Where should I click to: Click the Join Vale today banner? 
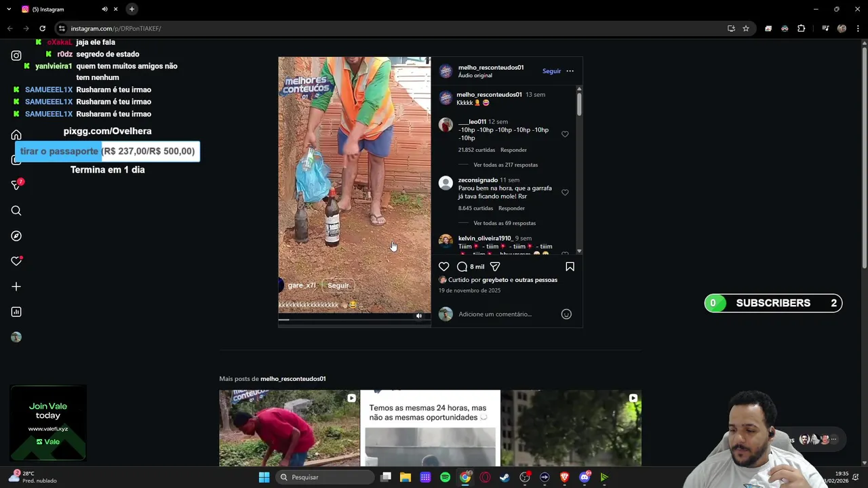pos(48,423)
